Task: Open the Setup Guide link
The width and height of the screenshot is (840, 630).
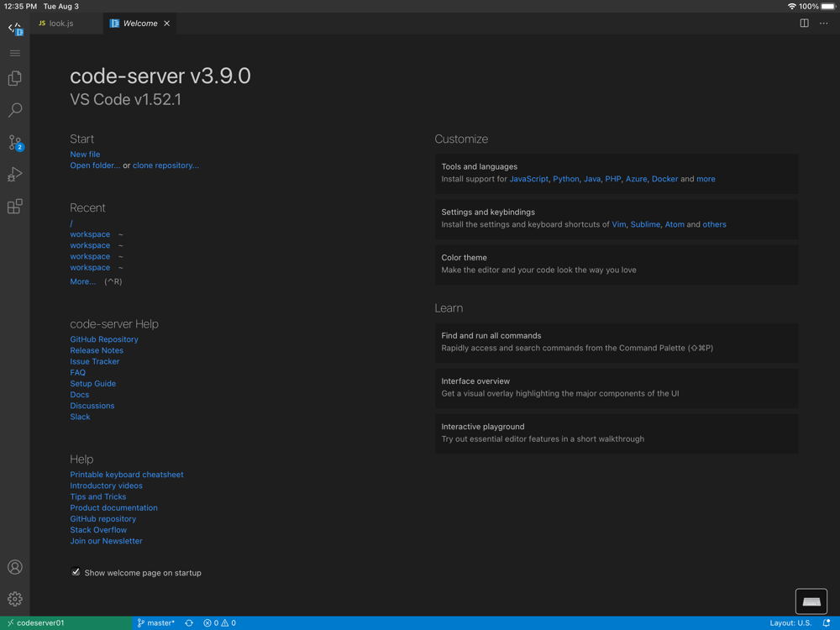Action: click(92, 384)
